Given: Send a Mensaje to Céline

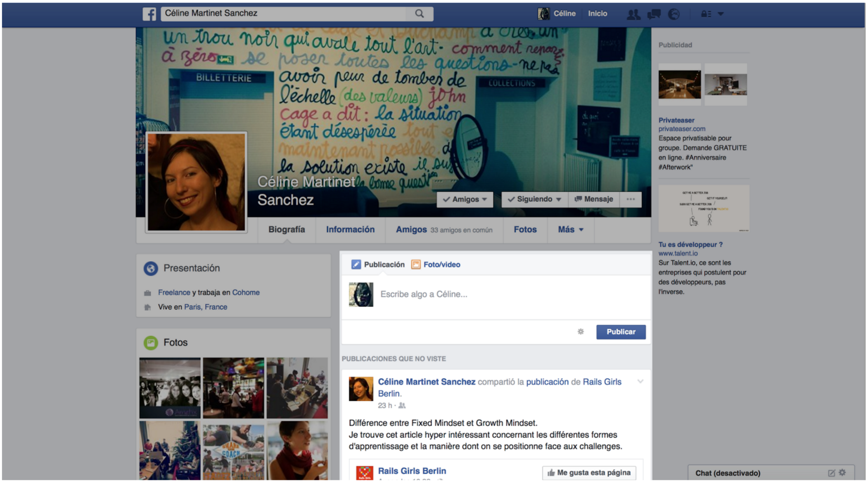Looking at the screenshot, I should tap(594, 199).
